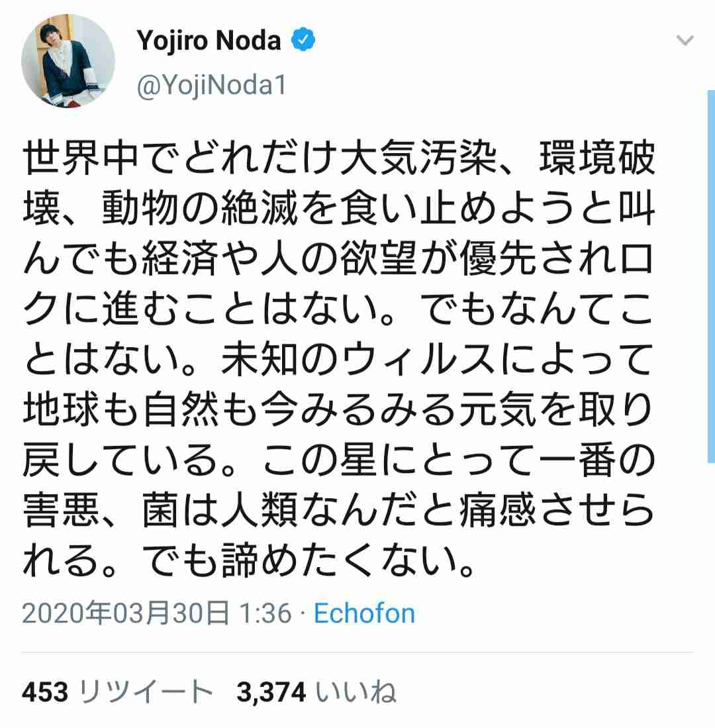Open the tweet options chevron menu
This screenshot has width=715, height=728.
[x=685, y=40]
